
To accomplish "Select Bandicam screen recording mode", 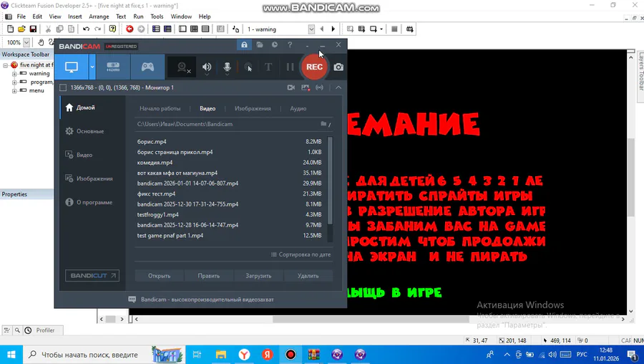I will click(72, 67).
